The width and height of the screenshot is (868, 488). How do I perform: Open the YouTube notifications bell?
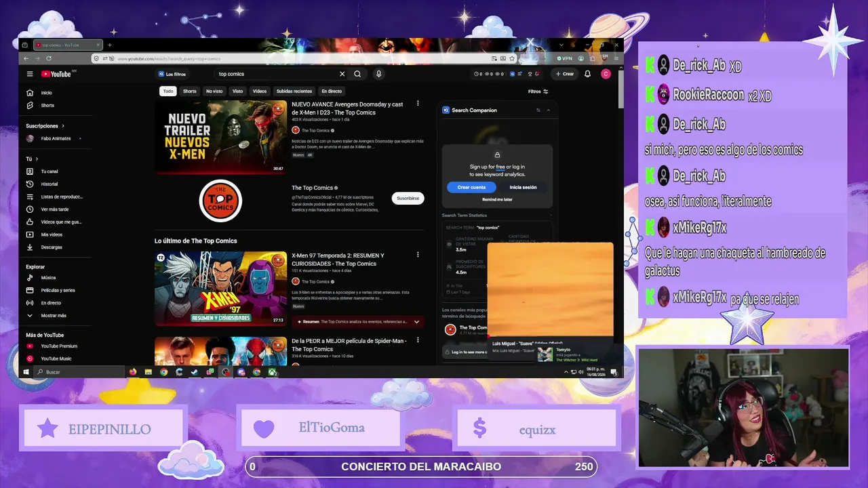[587, 74]
